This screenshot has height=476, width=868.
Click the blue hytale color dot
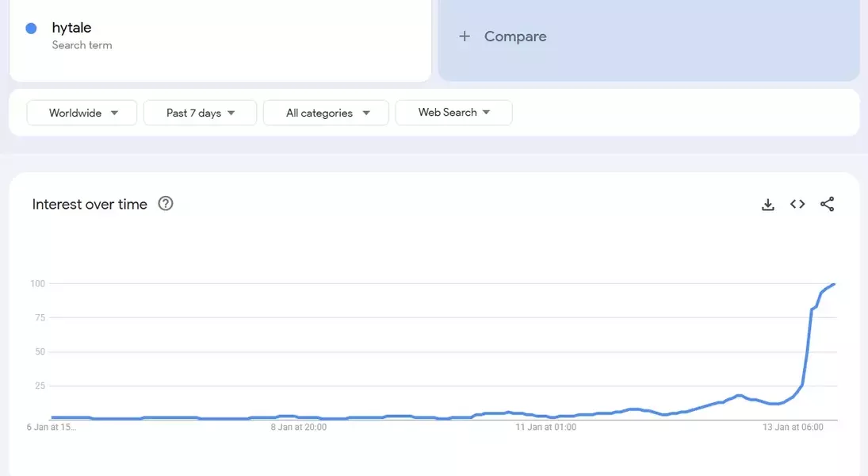pyautogui.click(x=32, y=29)
